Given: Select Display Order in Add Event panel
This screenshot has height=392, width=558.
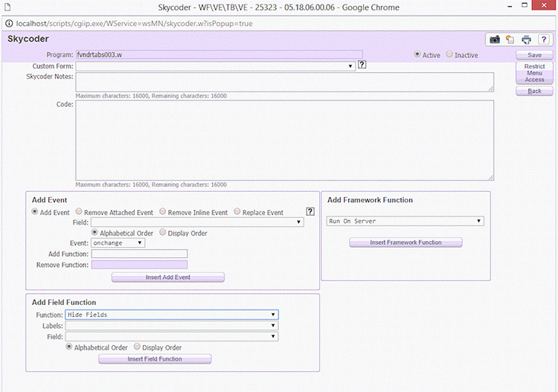Looking at the screenshot, I should click(163, 232).
